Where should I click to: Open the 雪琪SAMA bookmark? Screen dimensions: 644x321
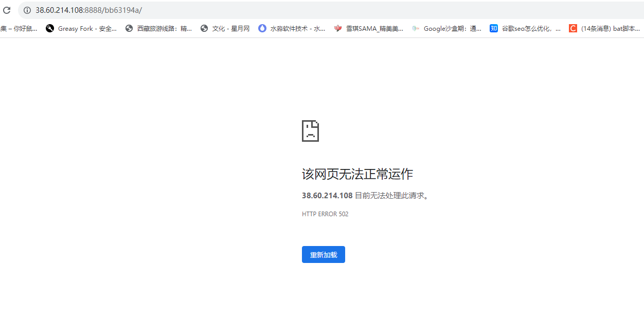pyautogui.click(x=368, y=29)
